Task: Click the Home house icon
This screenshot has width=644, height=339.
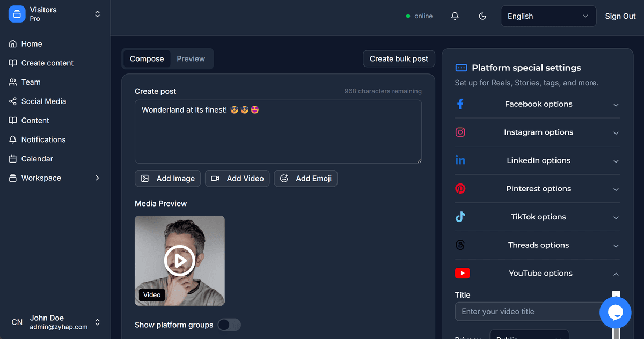Action: click(13, 44)
